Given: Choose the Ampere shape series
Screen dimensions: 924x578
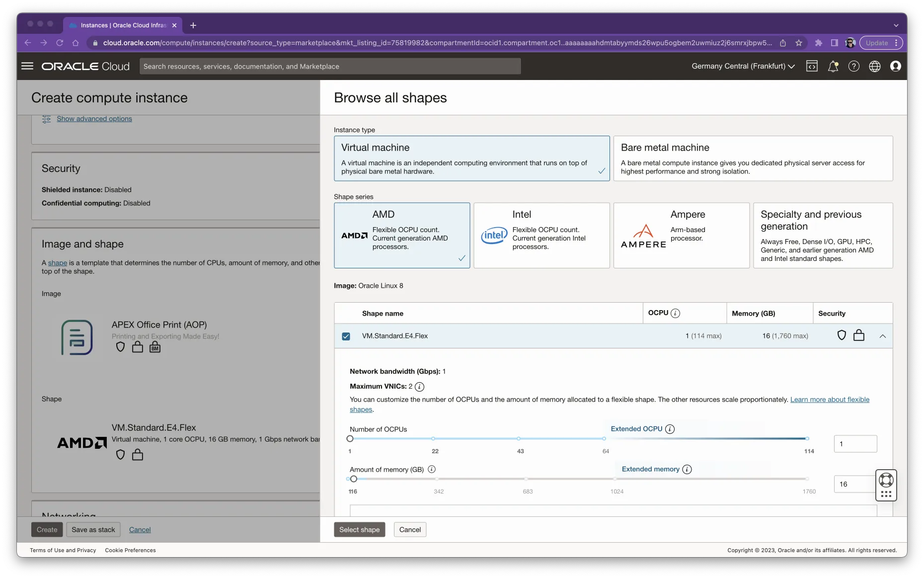Looking at the screenshot, I should pyautogui.click(x=681, y=235).
